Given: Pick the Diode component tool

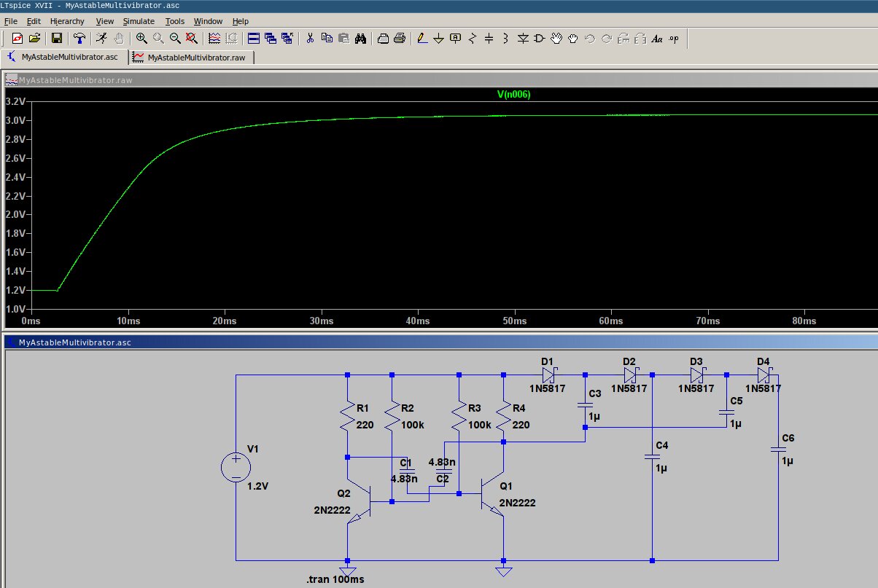Looking at the screenshot, I should pos(523,39).
